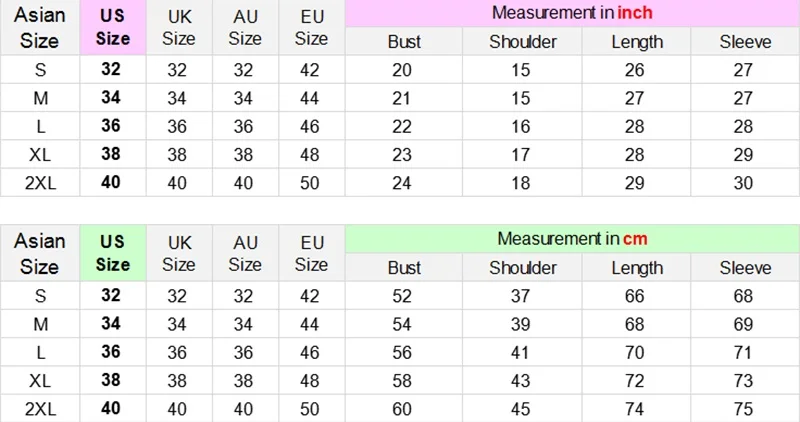The height and width of the screenshot is (422, 800).
Task: Click the pink US Size header cell
Action: 113,28
